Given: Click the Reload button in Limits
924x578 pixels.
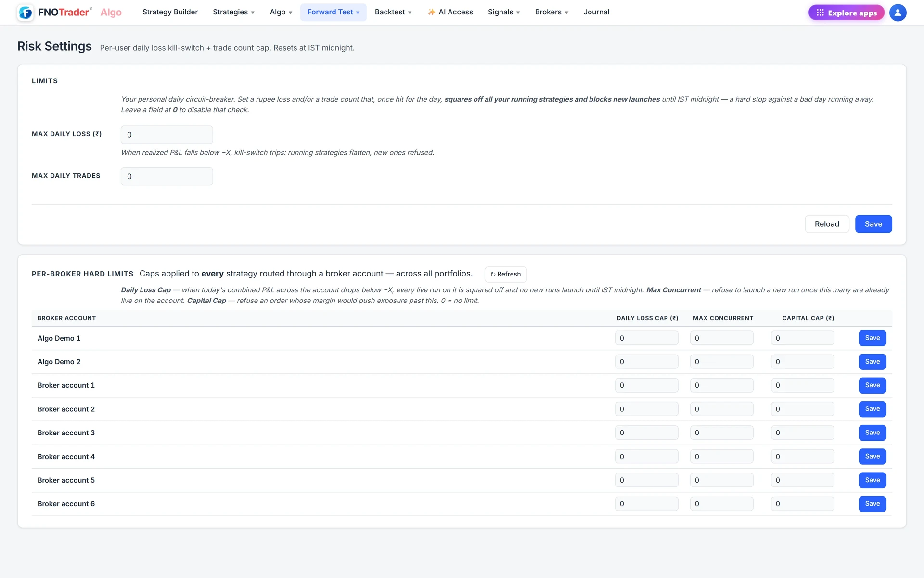Looking at the screenshot, I should pyautogui.click(x=827, y=224).
